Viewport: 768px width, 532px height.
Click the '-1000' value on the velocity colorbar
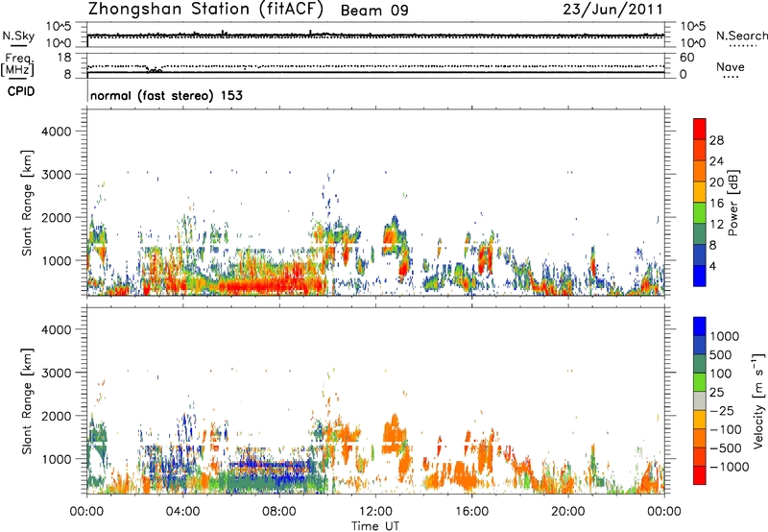[730, 467]
